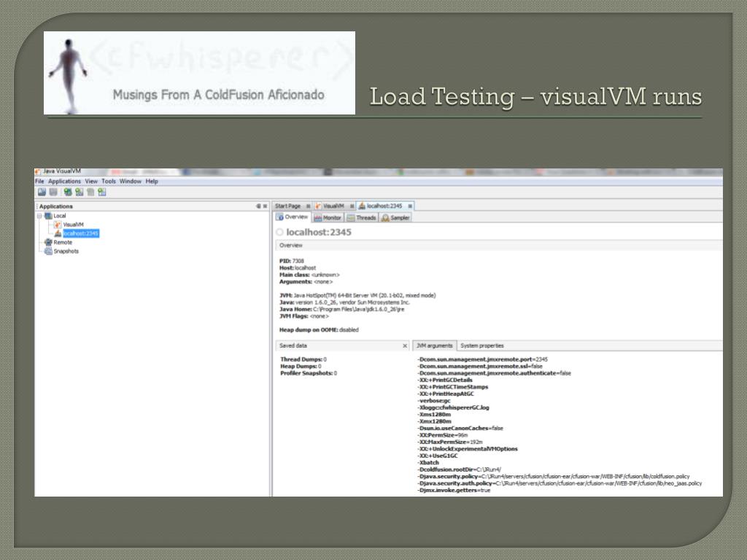This screenshot has width=747, height=560.
Task: Minimize the Applications panel
Action: 259,206
